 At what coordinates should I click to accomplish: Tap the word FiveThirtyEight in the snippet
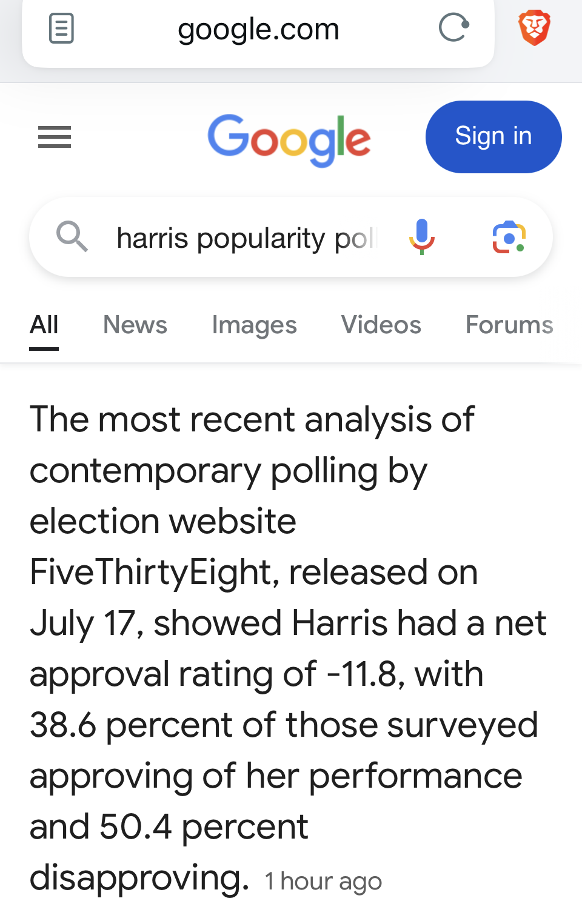pos(154,573)
